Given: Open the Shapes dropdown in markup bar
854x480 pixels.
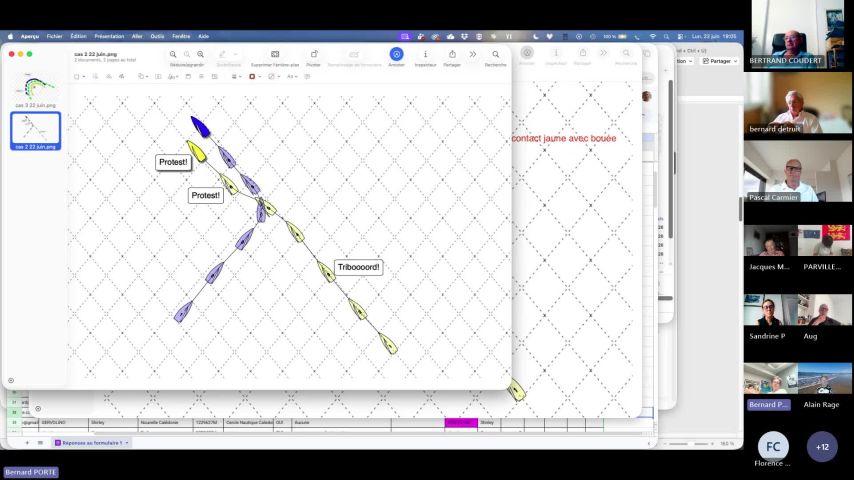Looking at the screenshot, I should tap(143, 77).
